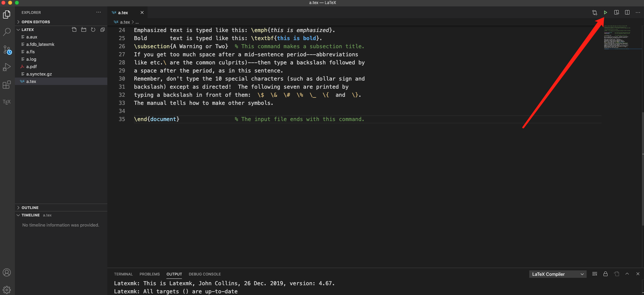Switch to the Terminal tab
644x295 pixels.
click(123, 274)
